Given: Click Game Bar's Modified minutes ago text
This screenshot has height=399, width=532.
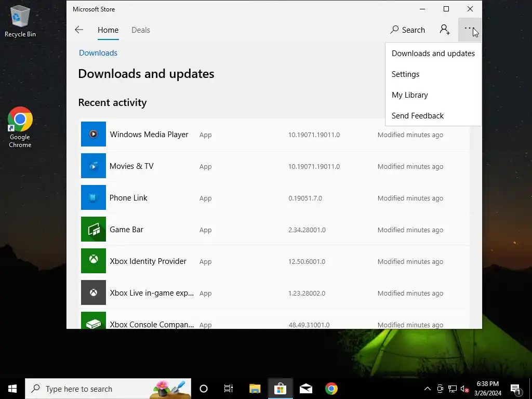Looking at the screenshot, I should click(410, 230).
